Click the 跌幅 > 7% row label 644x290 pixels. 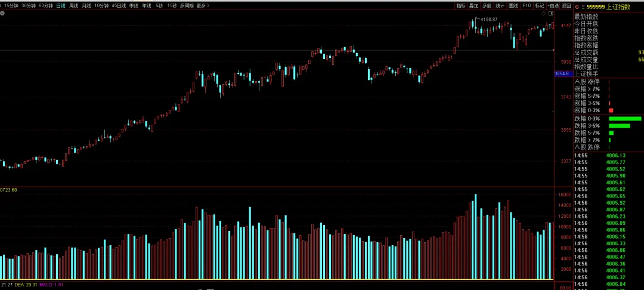(587, 140)
